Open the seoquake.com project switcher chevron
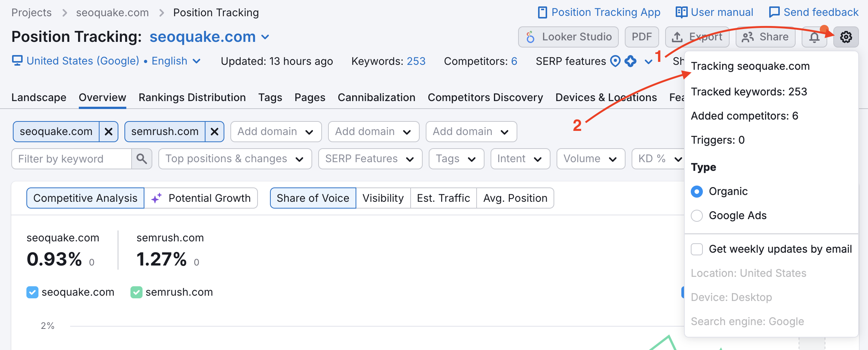868x350 pixels. pyautogui.click(x=265, y=37)
